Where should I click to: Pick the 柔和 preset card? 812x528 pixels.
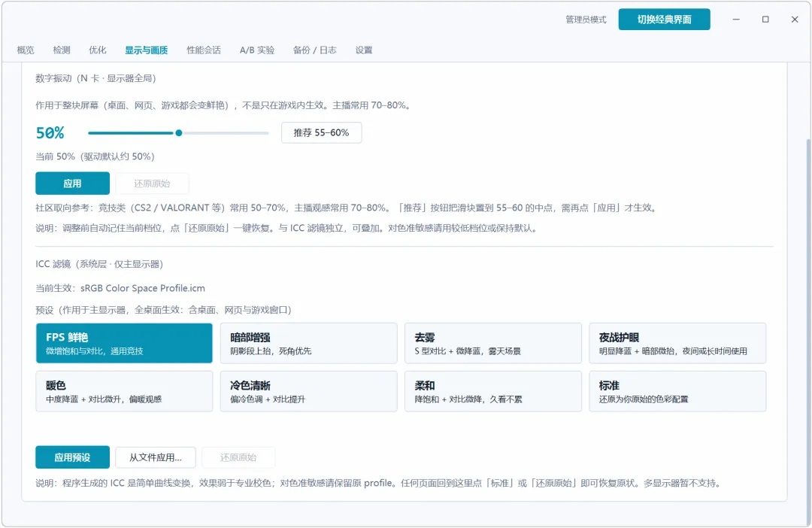[493, 391]
